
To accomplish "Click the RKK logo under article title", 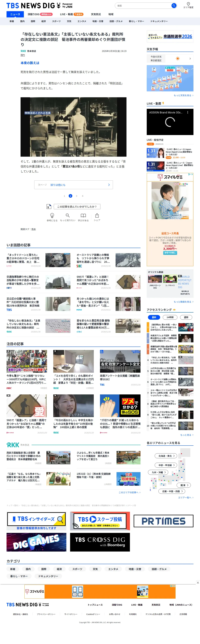I will pos(23,51).
